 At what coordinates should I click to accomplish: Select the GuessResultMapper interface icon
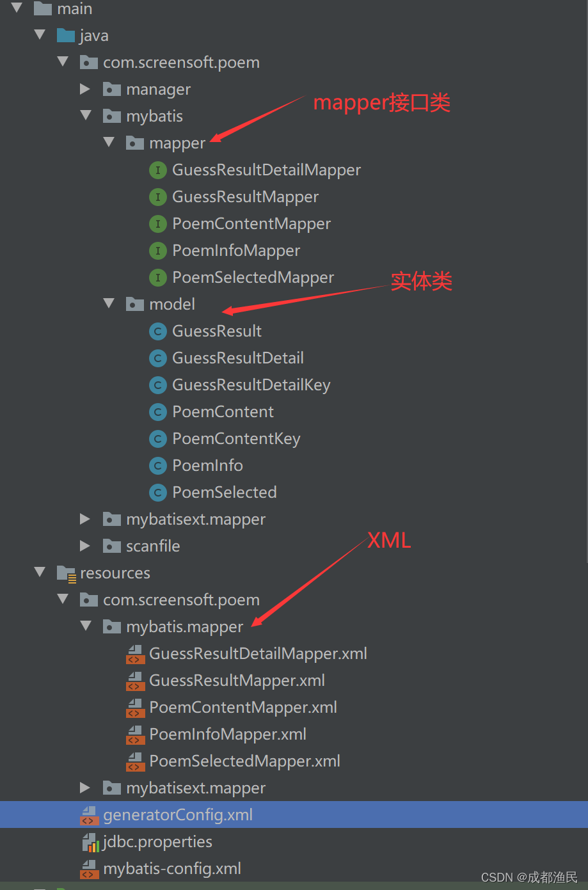157,197
